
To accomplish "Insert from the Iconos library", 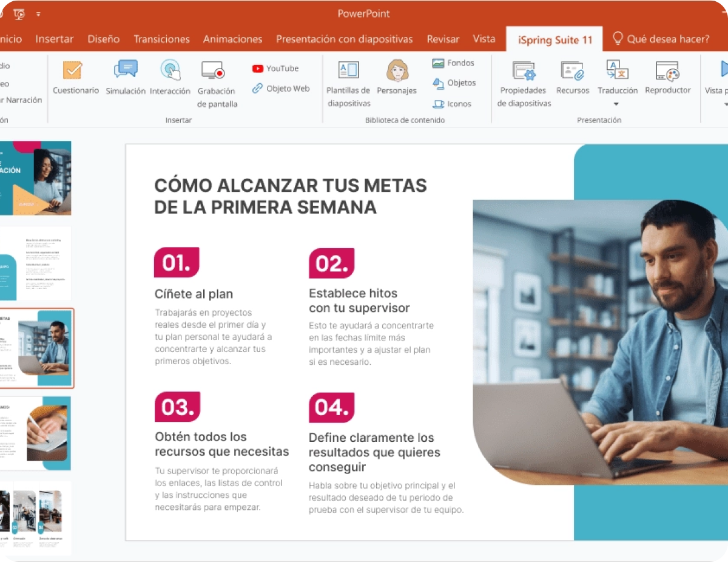I will (452, 104).
